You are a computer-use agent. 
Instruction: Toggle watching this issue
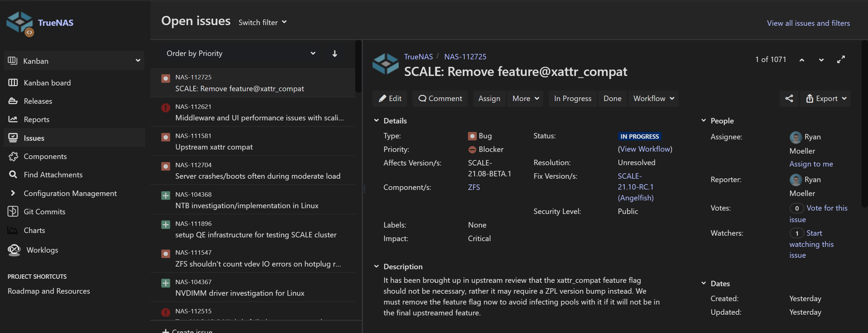(x=814, y=233)
